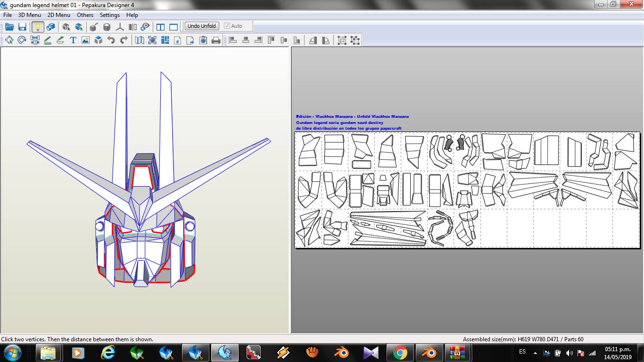Open the Windows Start menu
The height and width of the screenshot is (362, 644).
click(x=12, y=353)
